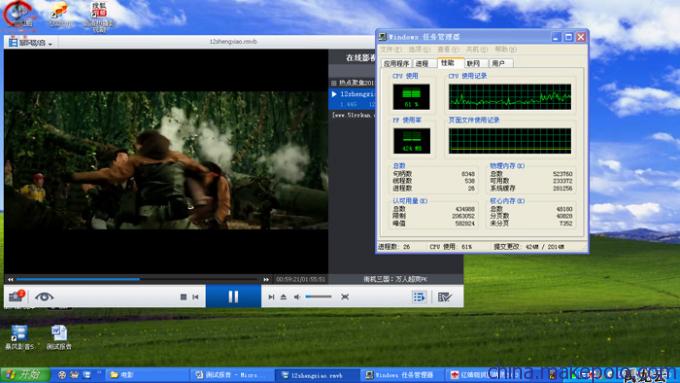Skip to the next track
The image size is (680, 383).
coord(271,297)
